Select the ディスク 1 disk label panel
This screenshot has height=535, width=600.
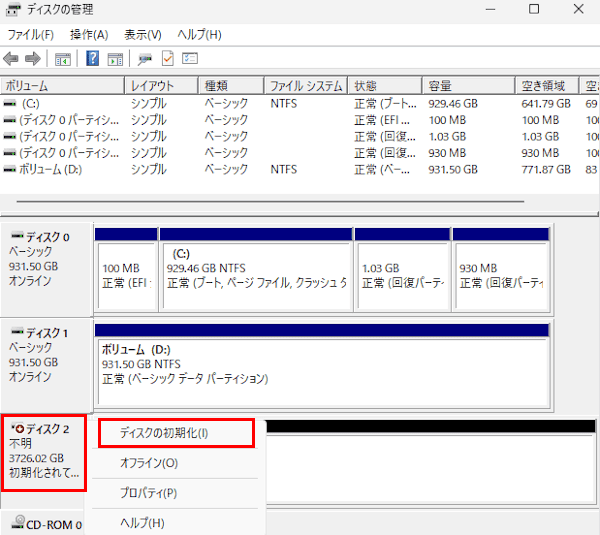coord(46,365)
